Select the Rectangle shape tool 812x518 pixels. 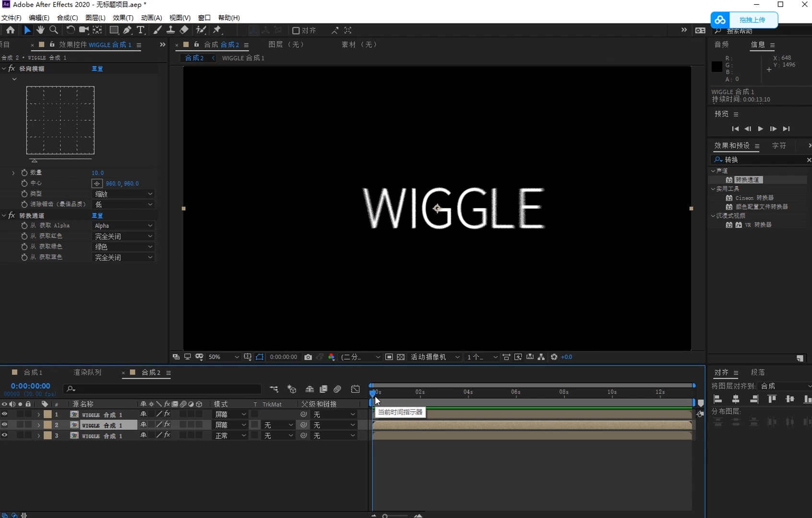(x=114, y=30)
